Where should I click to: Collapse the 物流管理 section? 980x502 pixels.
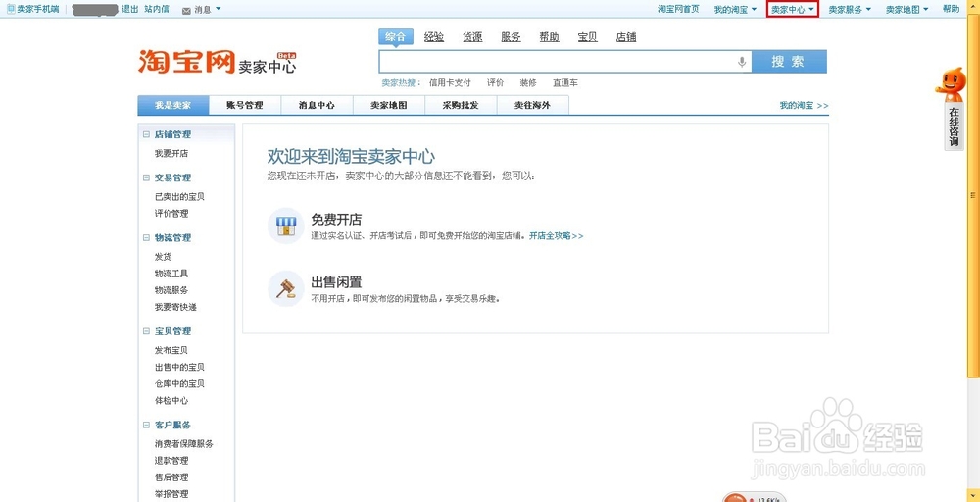[x=146, y=238]
